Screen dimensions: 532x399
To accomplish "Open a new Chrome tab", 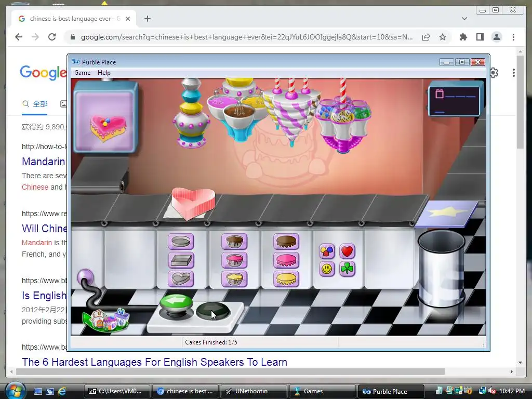I will pyautogui.click(x=147, y=19).
